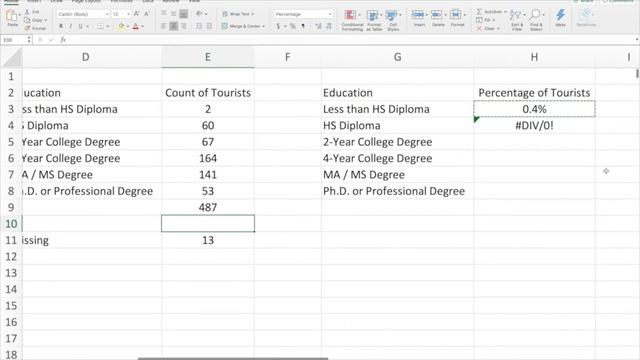Select cell showing 0.4%
Image resolution: width=640 pixels, height=360 pixels.
tap(534, 109)
